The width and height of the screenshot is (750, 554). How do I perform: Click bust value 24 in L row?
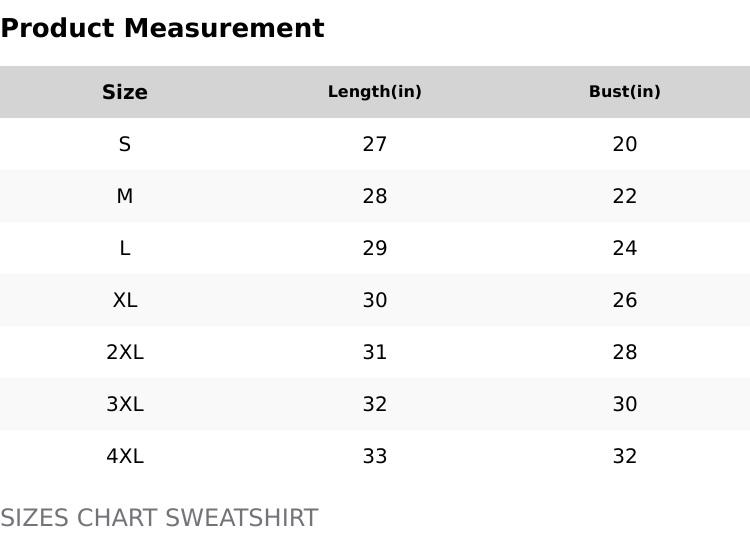click(x=625, y=248)
